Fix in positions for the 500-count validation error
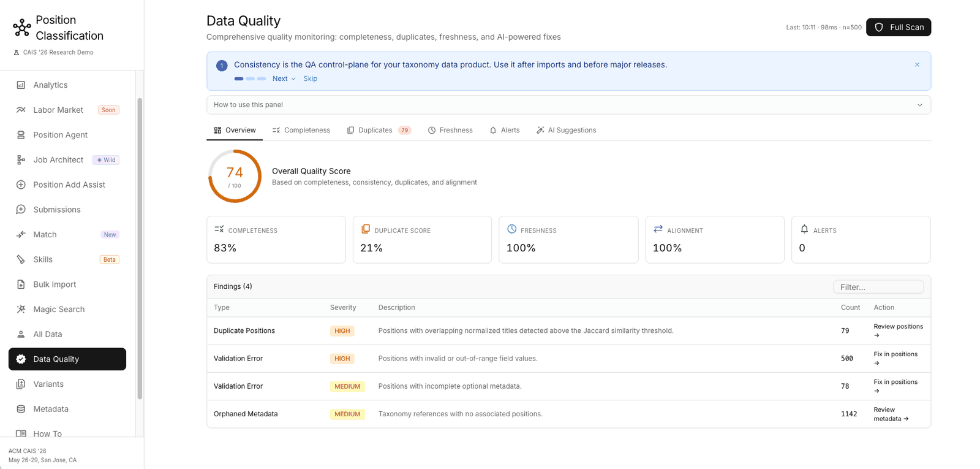This screenshot has width=980, height=469. tap(895, 359)
